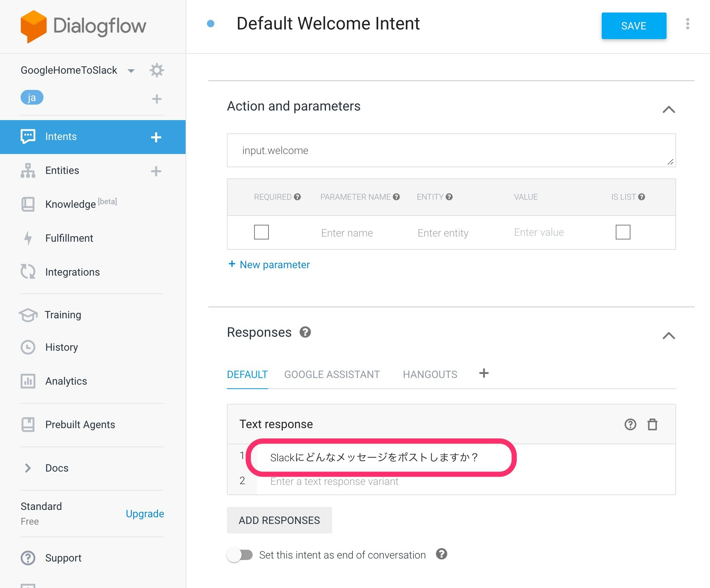This screenshot has width=710, height=588.
Task: Open the Fulfillment menu item
Action: (x=69, y=238)
